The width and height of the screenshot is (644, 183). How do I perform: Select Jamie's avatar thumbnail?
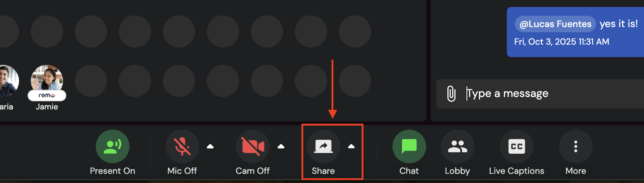[x=47, y=78]
